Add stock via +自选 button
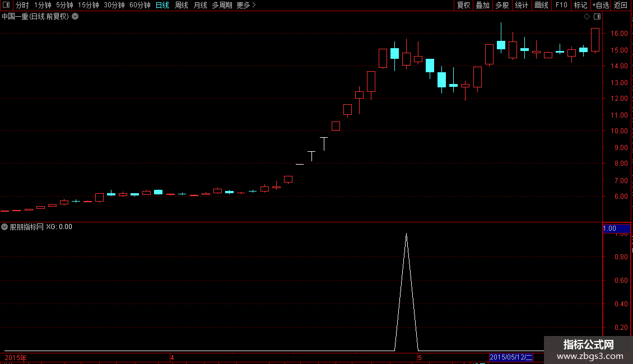The image size is (633, 364). [x=601, y=5]
